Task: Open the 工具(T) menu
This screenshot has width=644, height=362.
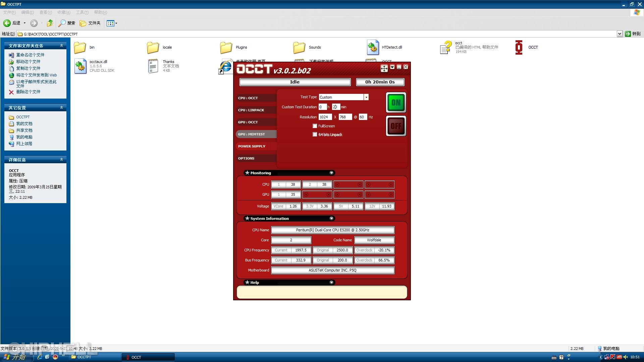Action: [82, 12]
